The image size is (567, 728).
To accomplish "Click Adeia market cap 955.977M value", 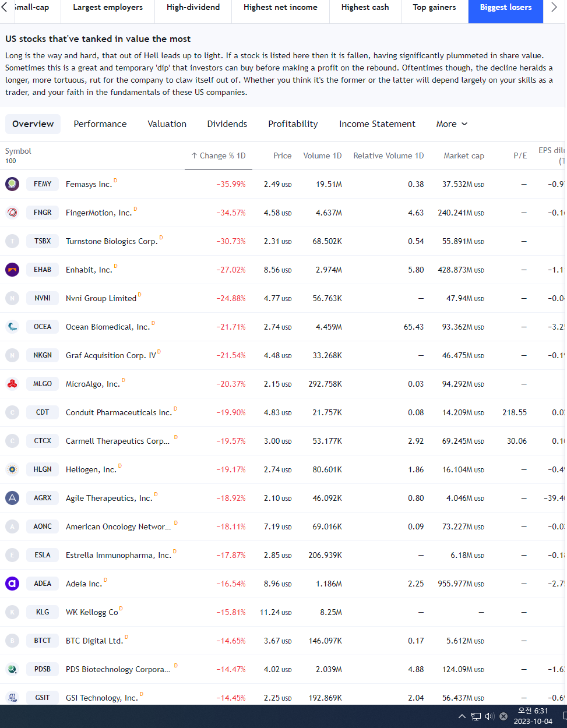I will (461, 584).
